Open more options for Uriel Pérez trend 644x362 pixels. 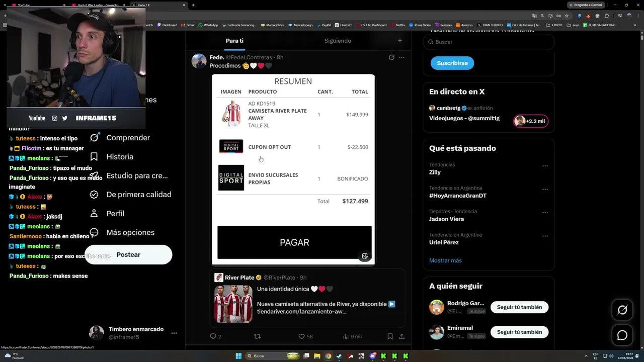click(x=545, y=236)
